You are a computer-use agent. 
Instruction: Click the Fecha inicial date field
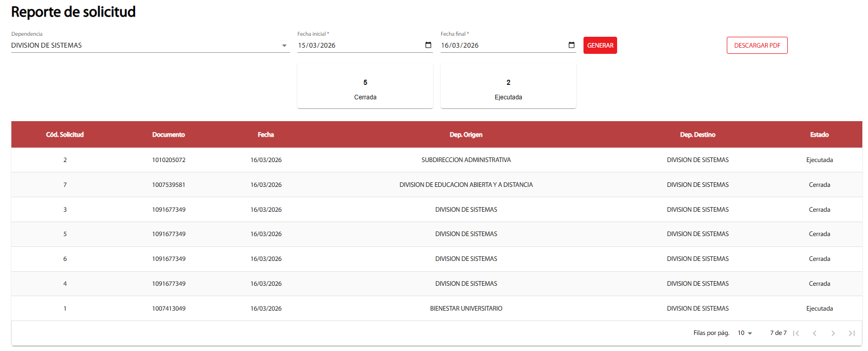357,46
